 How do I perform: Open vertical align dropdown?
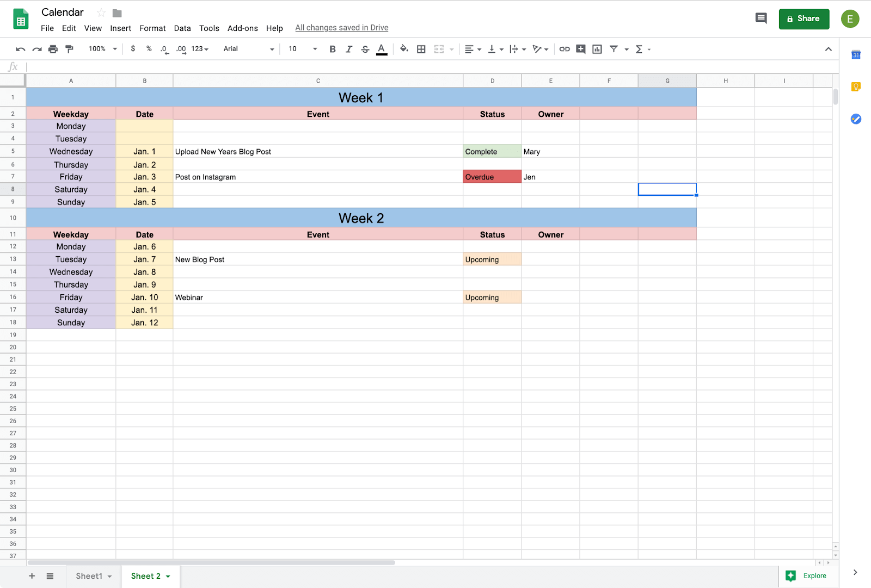point(495,49)
